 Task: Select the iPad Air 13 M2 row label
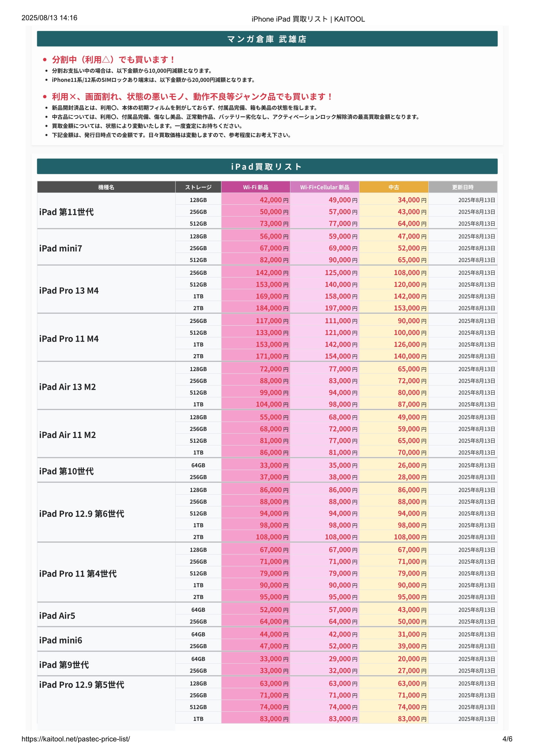tap(68, 387)
